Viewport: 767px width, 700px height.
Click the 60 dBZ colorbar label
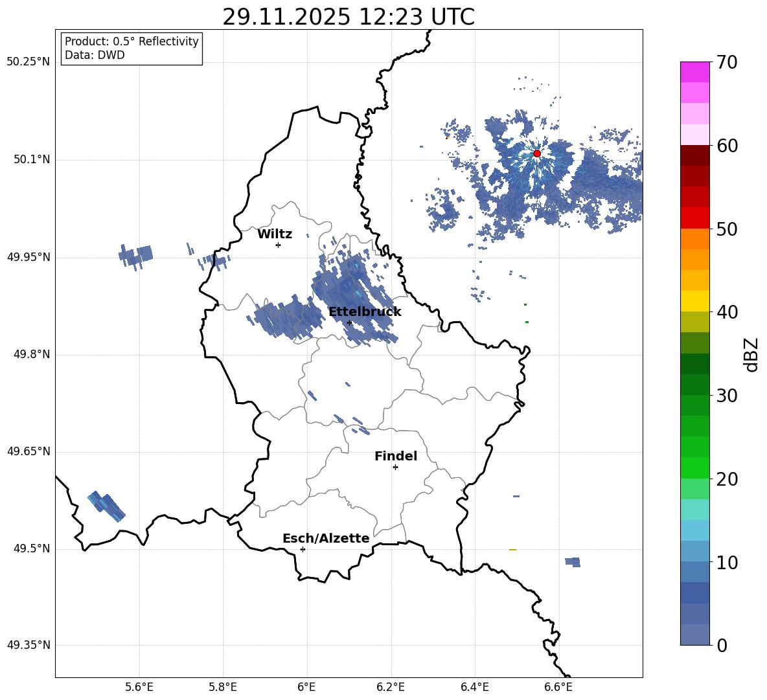click(727, 146)
